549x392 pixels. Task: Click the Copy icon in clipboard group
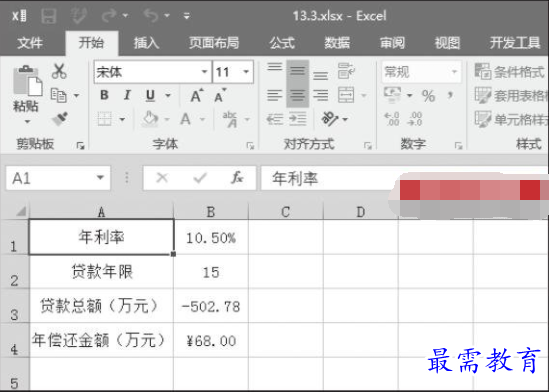point(58,95)
